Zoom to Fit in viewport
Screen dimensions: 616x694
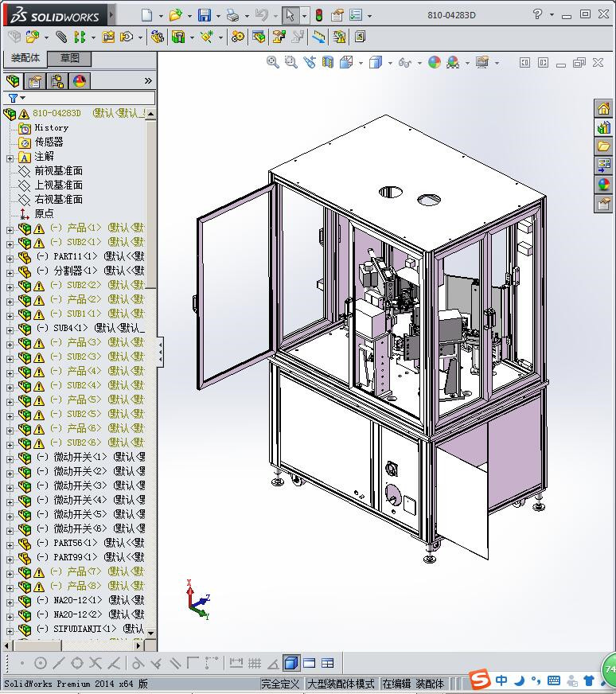pos(273,62)
